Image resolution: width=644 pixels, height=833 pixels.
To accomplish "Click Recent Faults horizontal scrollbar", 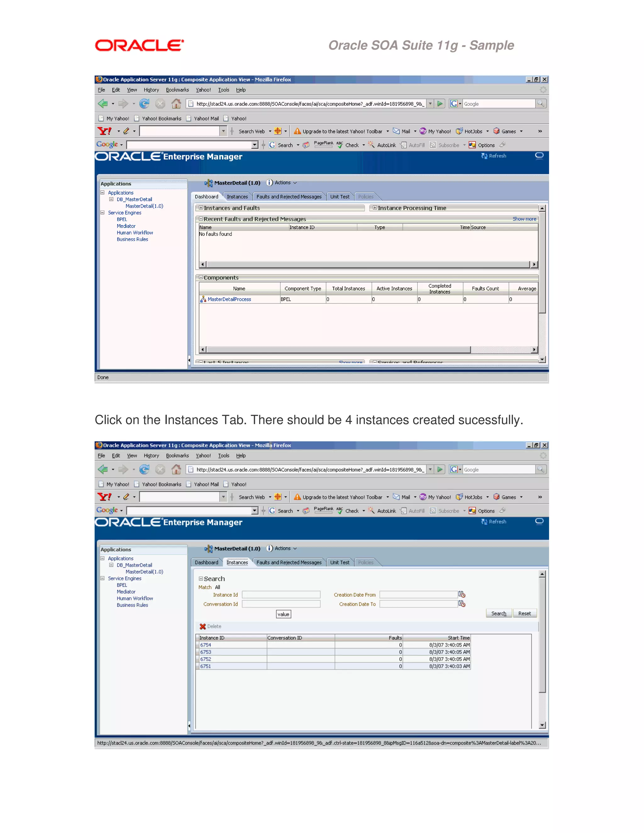I will [368, 264].
